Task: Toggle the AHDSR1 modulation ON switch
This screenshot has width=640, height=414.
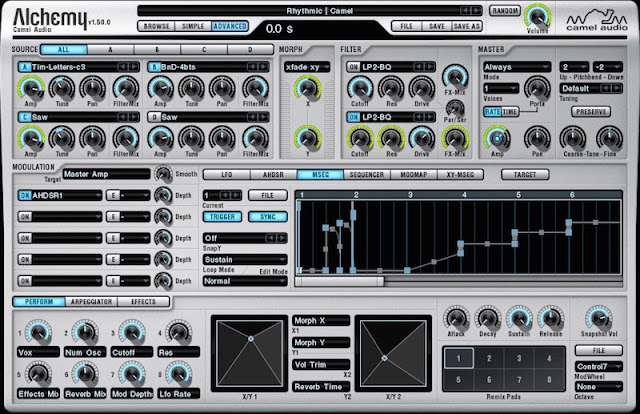Action: pos(25,196)
